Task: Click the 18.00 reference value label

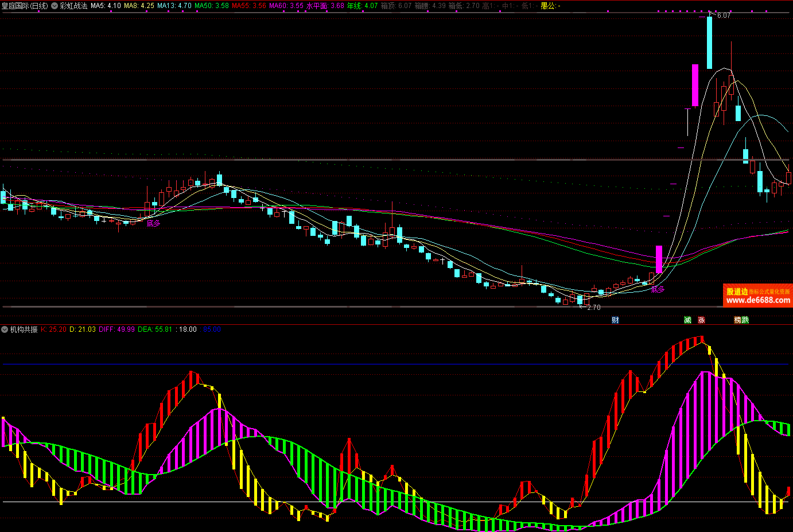Action: [187, 329]
